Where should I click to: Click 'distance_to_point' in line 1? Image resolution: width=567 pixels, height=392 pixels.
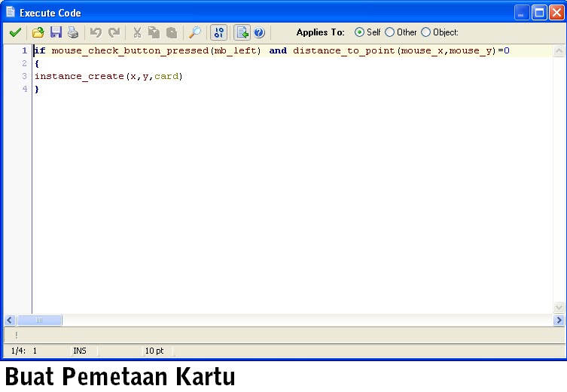tap(344, 50)
